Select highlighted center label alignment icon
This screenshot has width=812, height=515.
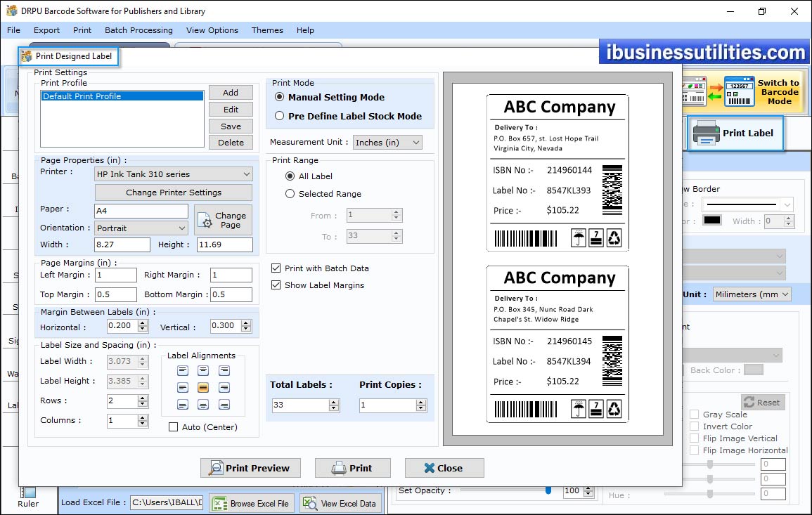pyautogui.click(x=203, y=388)
